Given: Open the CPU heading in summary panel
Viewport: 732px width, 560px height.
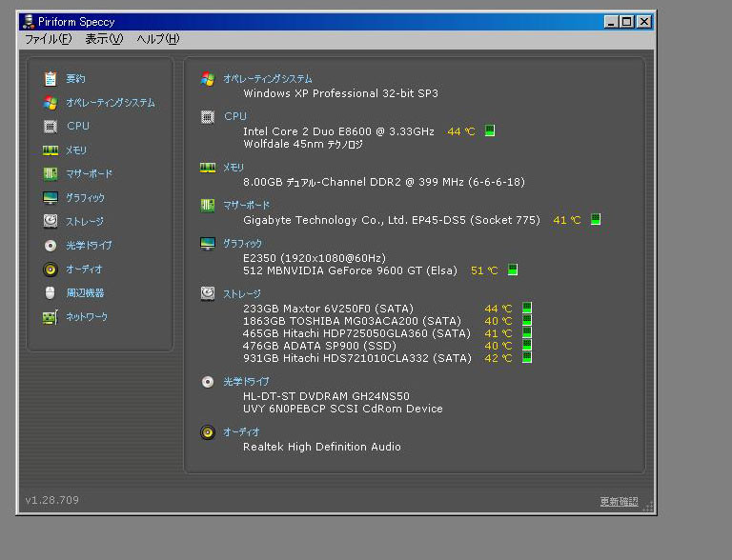Looking at the screenshot, I should click(235, 116).
